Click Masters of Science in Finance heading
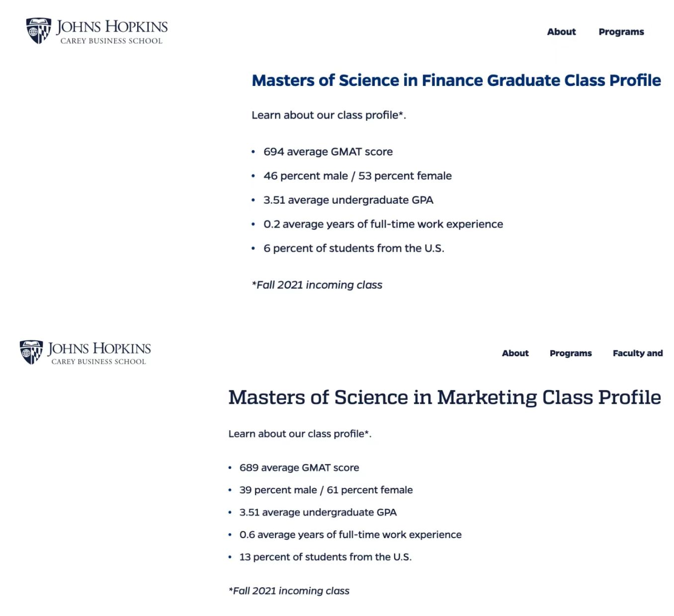 [x=456, y=80]
